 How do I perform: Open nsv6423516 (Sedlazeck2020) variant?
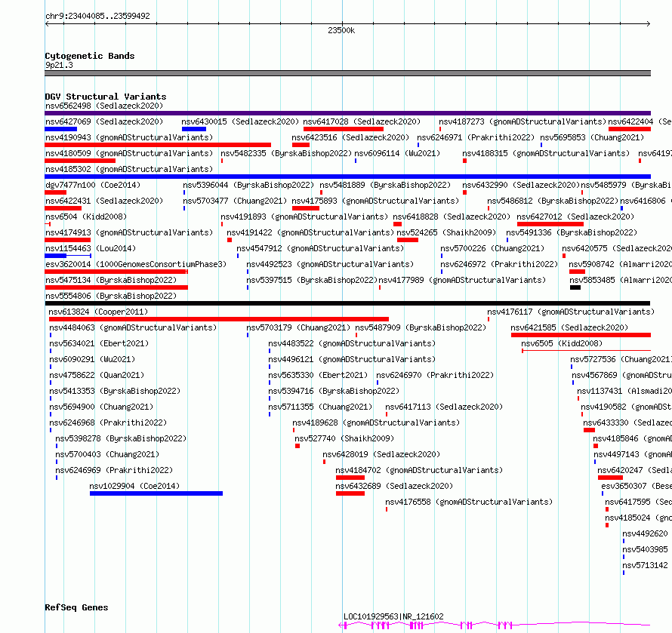coord(350,137)
